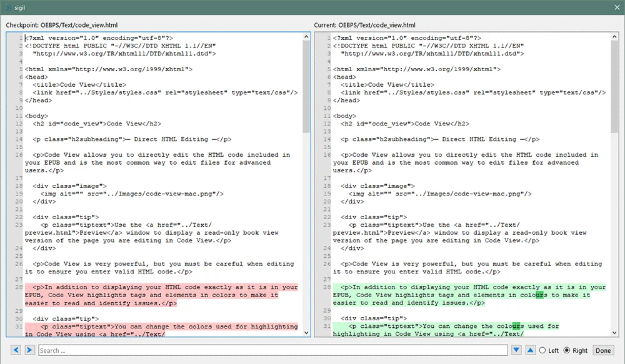Click the Checkpoint file path label
This screenshot has height=364, width=625.
point(62,25)
